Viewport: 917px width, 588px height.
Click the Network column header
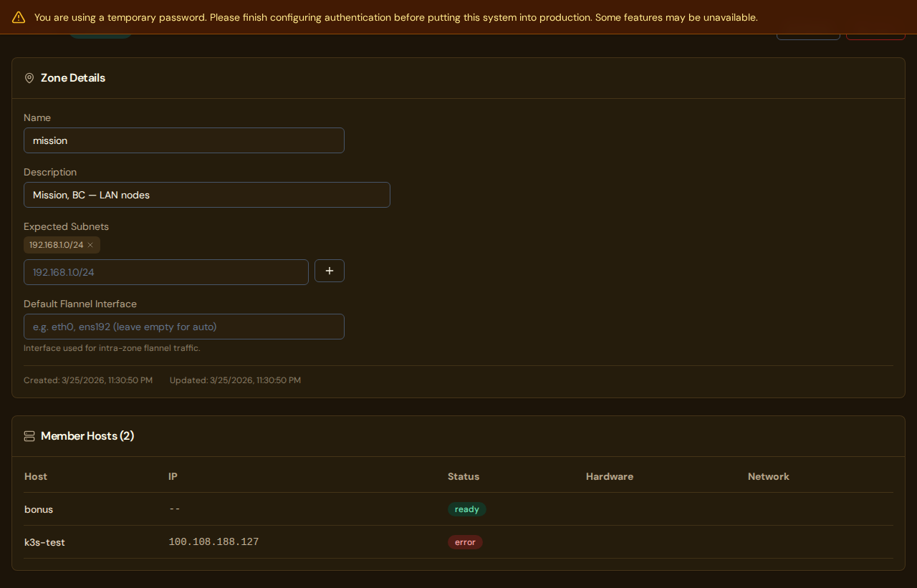click(x=768, y=476)
